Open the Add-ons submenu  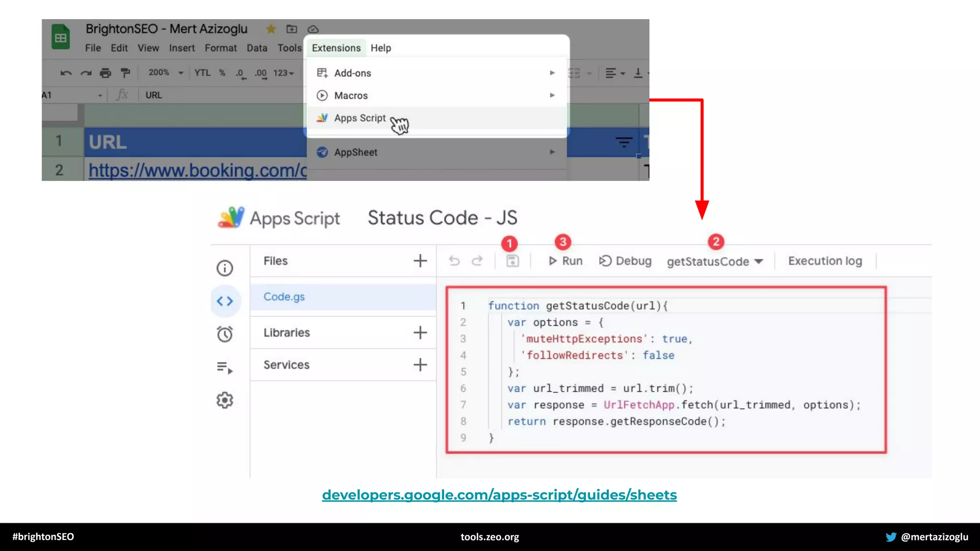[x=436, y=73]
